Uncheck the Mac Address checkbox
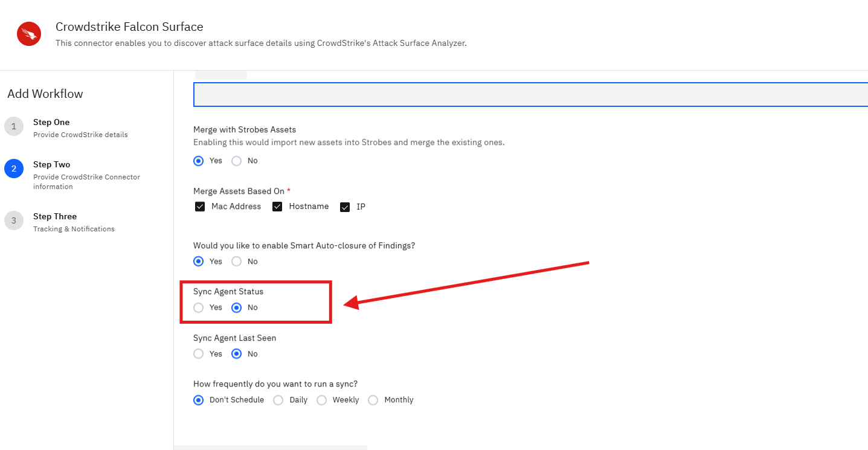868x450 pixels. pos(200,207)
